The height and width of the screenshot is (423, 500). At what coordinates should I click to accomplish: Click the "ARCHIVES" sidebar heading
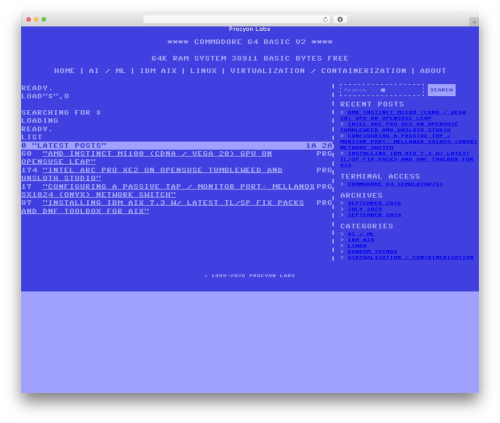(x=361, y=195)
